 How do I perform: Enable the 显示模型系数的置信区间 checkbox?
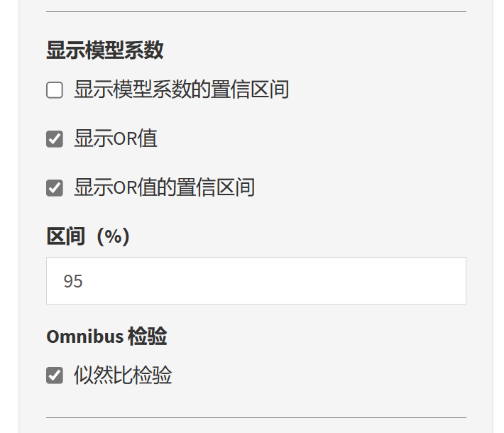55,90
